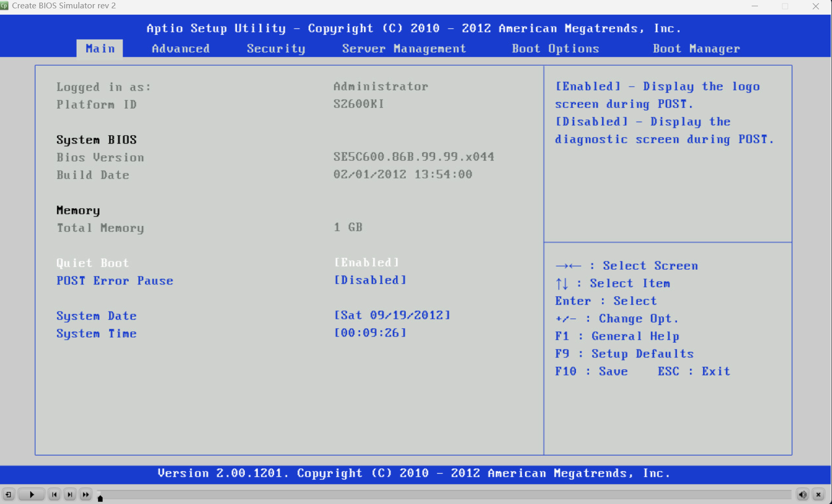Click the Version 2.00.1201 footer text

(414, 473)
